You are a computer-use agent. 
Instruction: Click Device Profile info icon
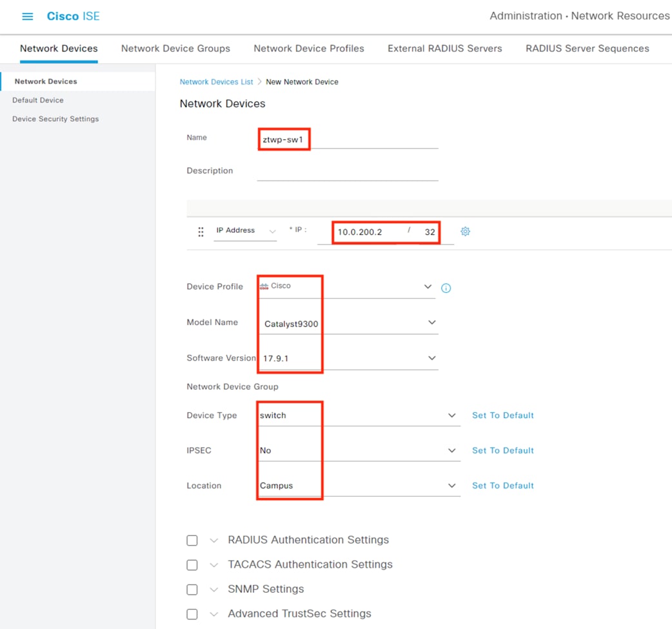pyautogui.click(x=446, y=288)
